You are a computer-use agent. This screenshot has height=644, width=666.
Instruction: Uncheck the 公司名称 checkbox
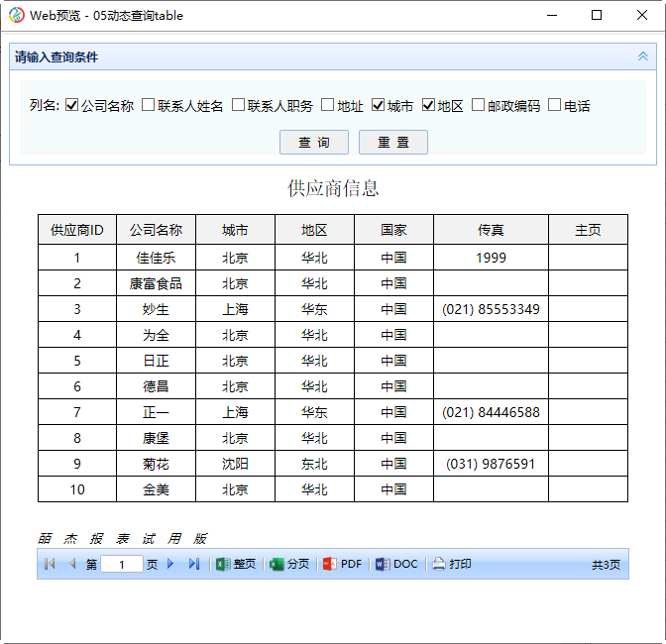pos(72,105)
